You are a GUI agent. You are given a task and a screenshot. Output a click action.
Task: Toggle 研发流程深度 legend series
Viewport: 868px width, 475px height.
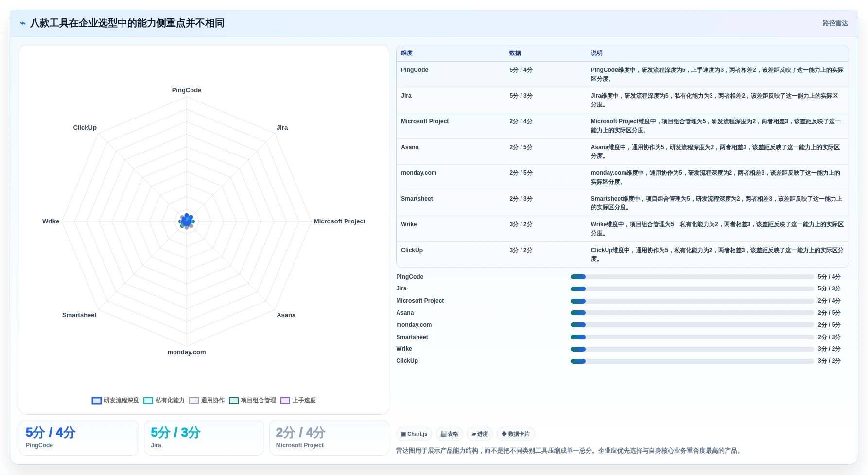click(x=115, y=400)
